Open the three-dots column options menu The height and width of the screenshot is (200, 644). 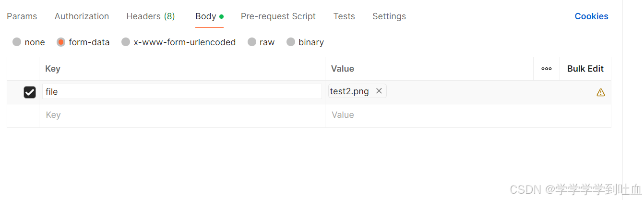click(546, 69)
